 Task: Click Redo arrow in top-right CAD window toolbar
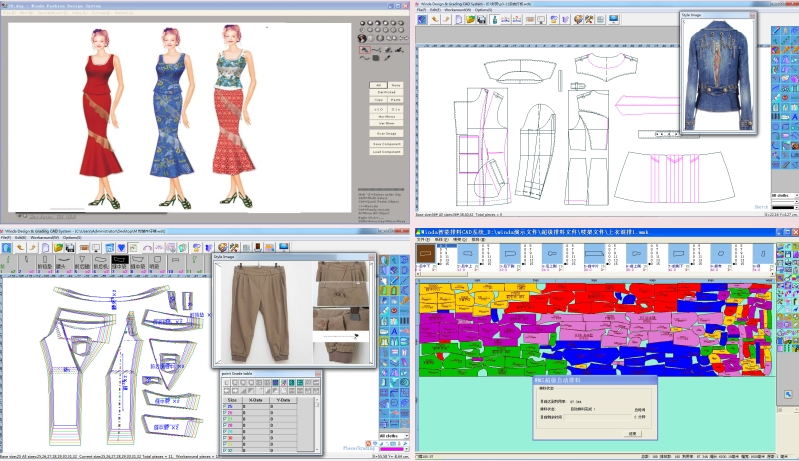(446, 19)
